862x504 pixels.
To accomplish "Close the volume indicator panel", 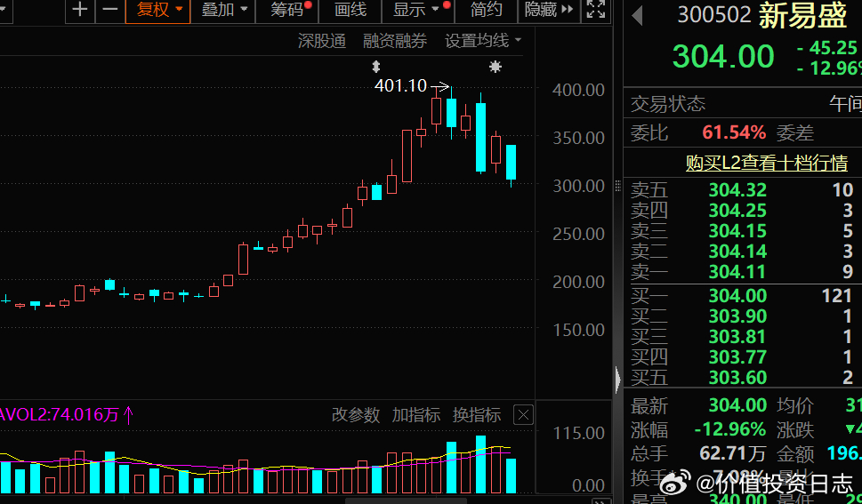I will 523,415.
